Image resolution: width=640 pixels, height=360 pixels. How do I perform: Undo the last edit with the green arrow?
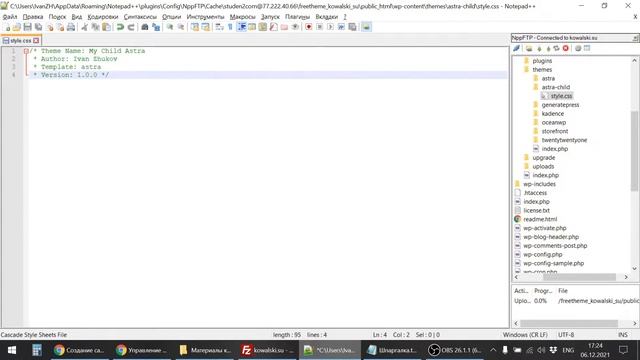coord(120,27)
